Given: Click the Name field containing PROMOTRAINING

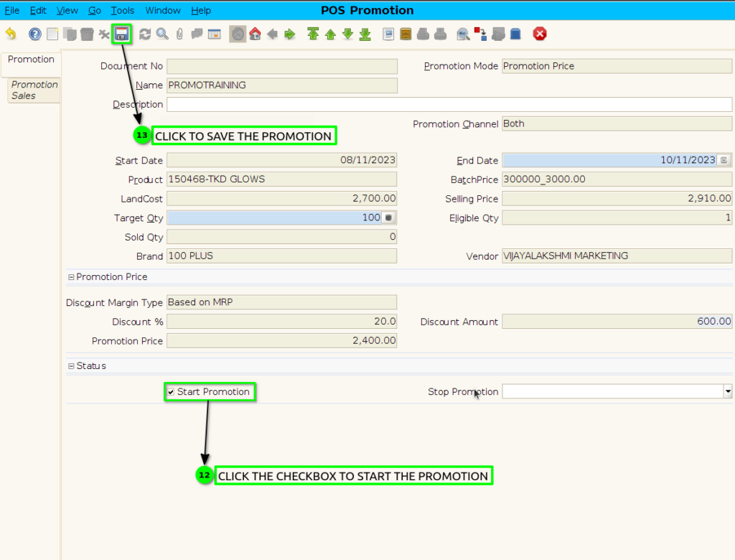Looking at the screenshot, I should [x=281, y=85].
